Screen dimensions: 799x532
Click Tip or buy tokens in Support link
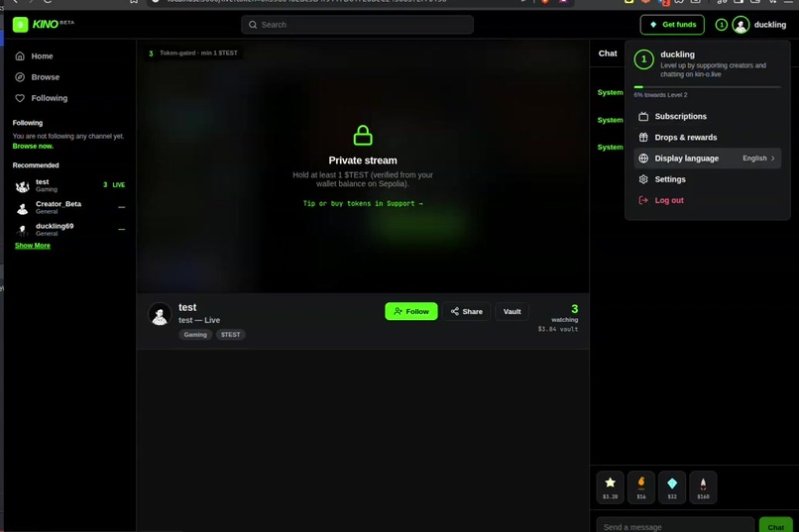363,203
